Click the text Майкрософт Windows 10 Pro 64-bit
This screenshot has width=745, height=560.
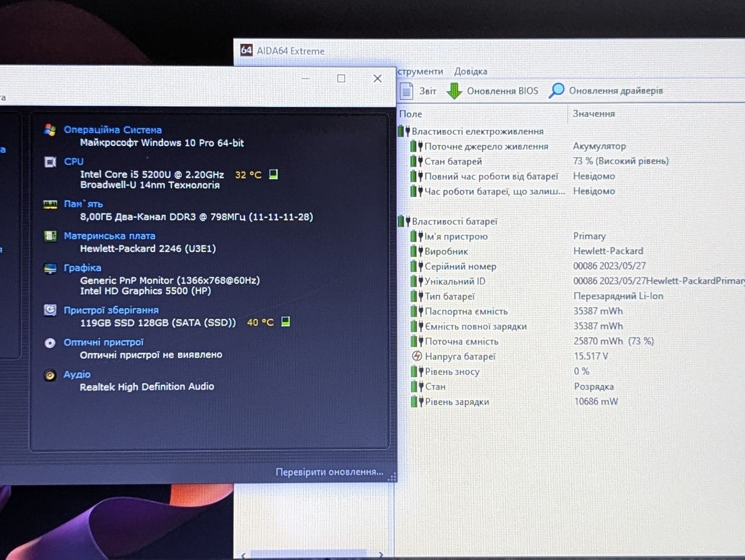162,142
